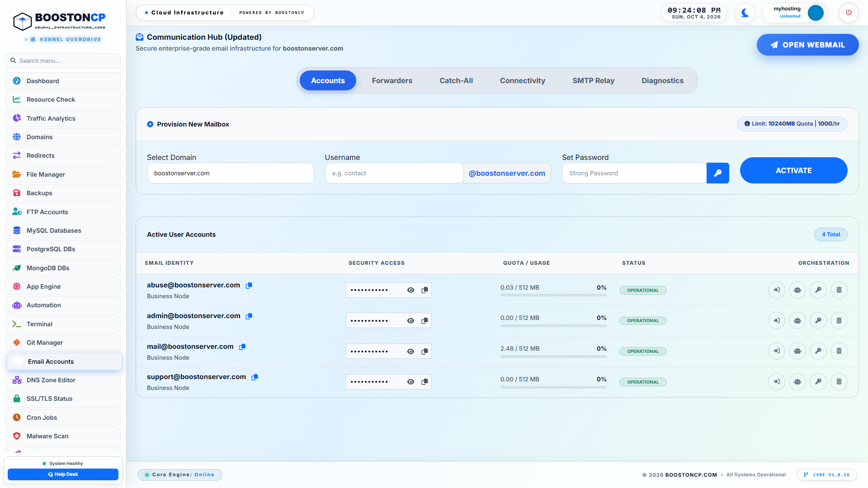The height and width of the screenshot is (488, 868).
Task: Copy password of support@boostonserver.com
Action: (425, 382)
